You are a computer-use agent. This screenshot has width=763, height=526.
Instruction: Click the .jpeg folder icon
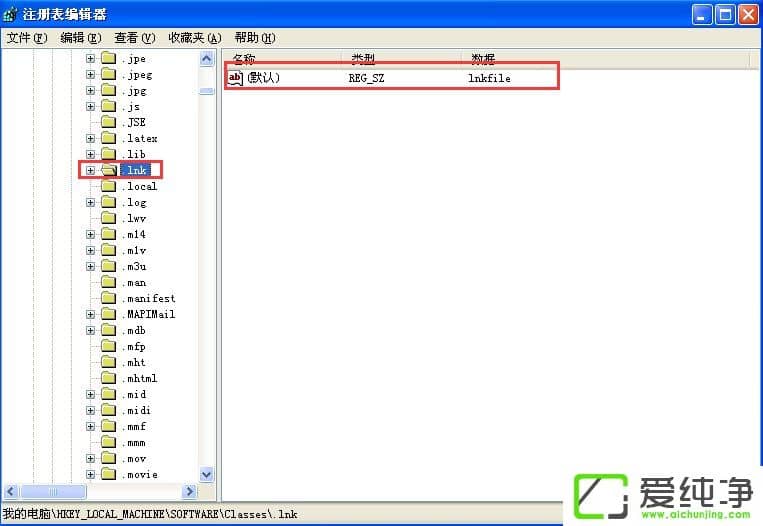[109, 74]
